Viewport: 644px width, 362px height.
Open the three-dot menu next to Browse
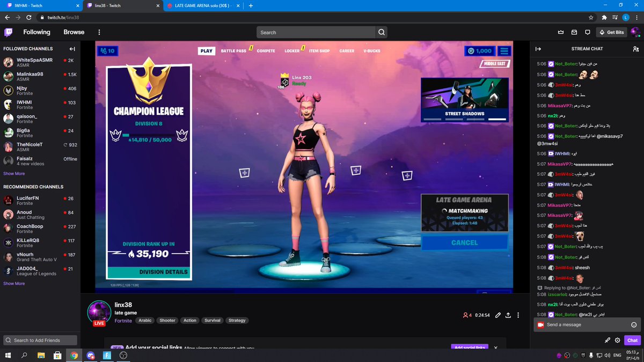pyautogui.click(x=99, y=32)
